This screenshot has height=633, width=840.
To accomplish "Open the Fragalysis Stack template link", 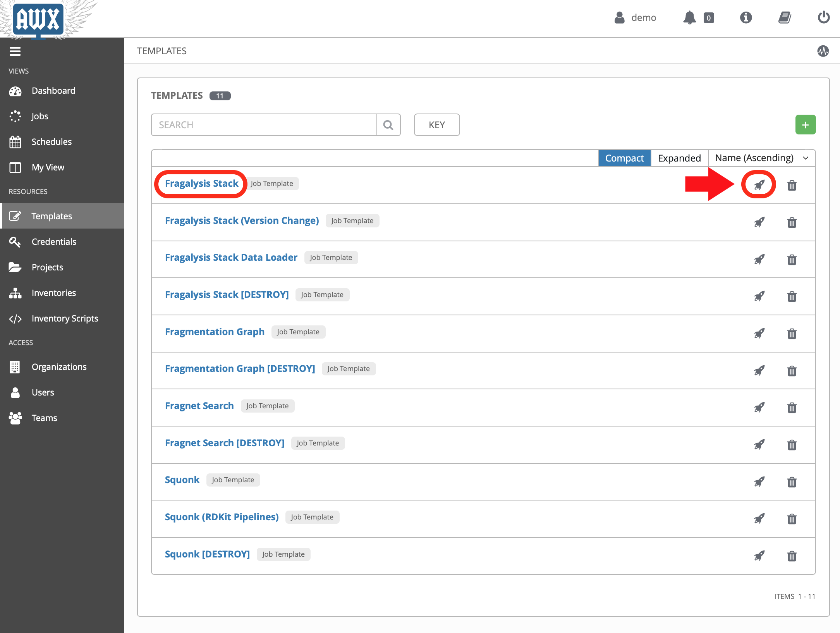I will (x=201, y=183).
